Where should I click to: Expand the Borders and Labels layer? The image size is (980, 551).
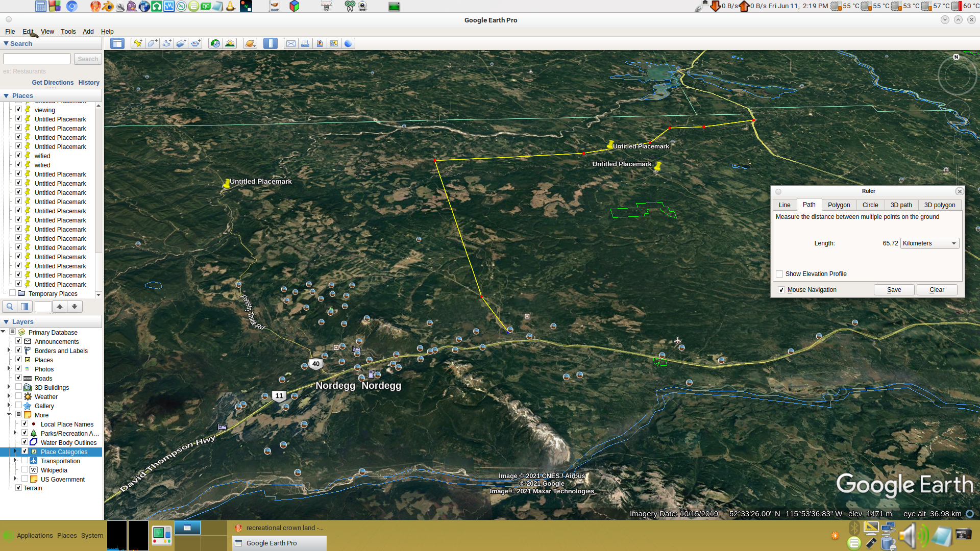(x=9, y=350)
